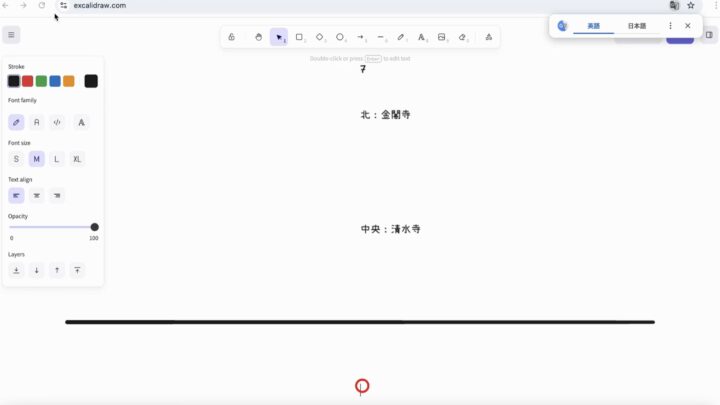Open translate popup options menu
Image resolution: width=720 pixels, height=405 pixels.
(670, 26)
